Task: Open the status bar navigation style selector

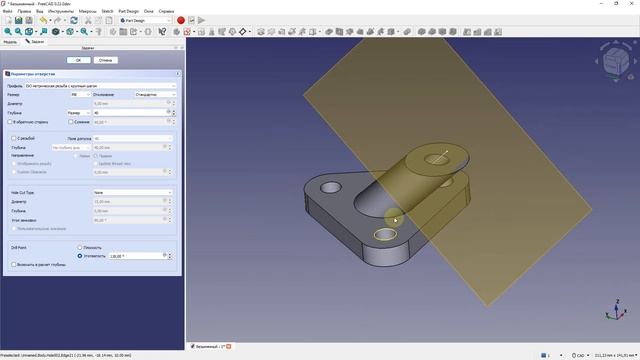Action: (581, 356)
